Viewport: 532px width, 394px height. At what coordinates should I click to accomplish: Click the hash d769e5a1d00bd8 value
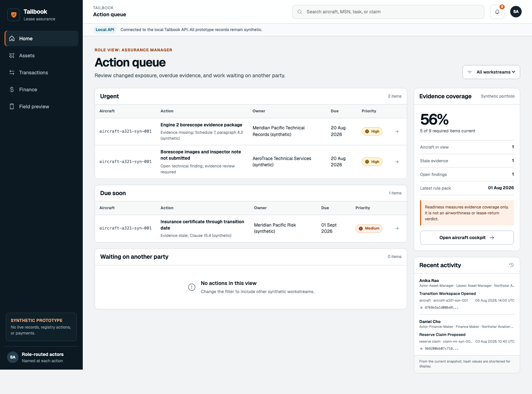(441, 308)
